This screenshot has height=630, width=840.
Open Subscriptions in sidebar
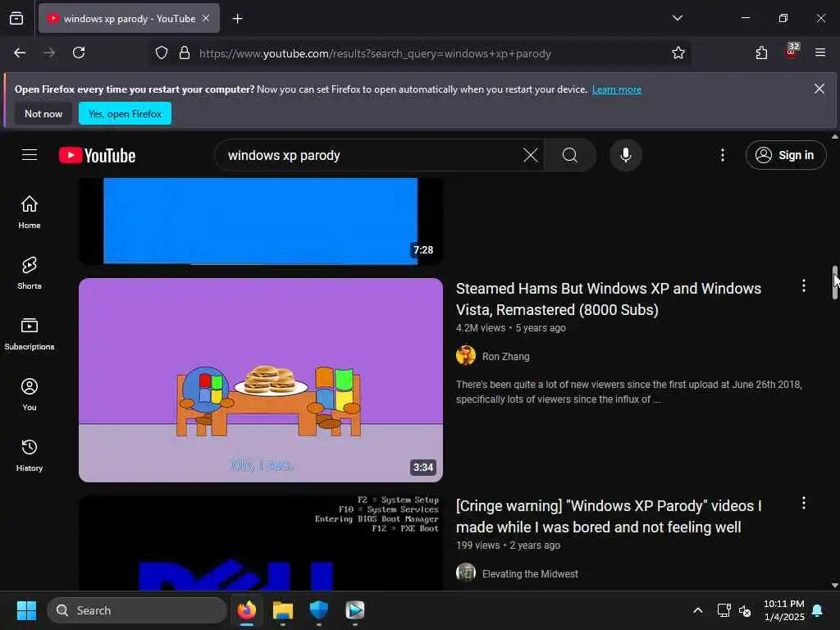pos(30,334)
